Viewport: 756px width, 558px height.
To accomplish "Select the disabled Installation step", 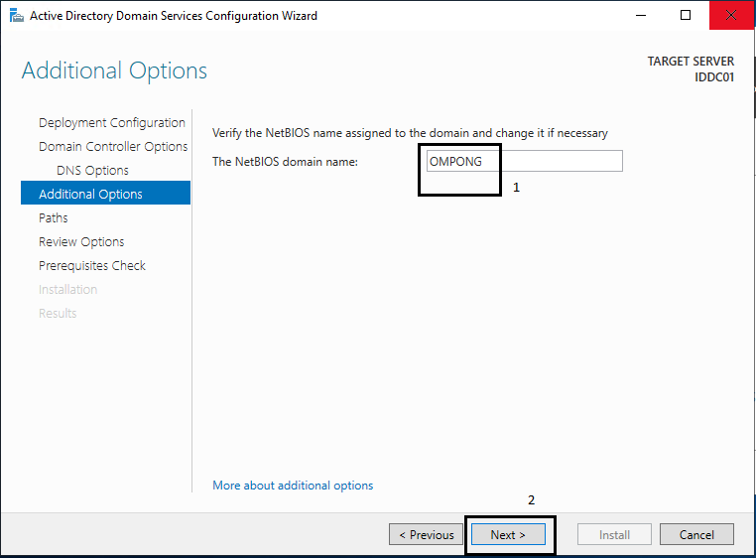I will 68,290.
